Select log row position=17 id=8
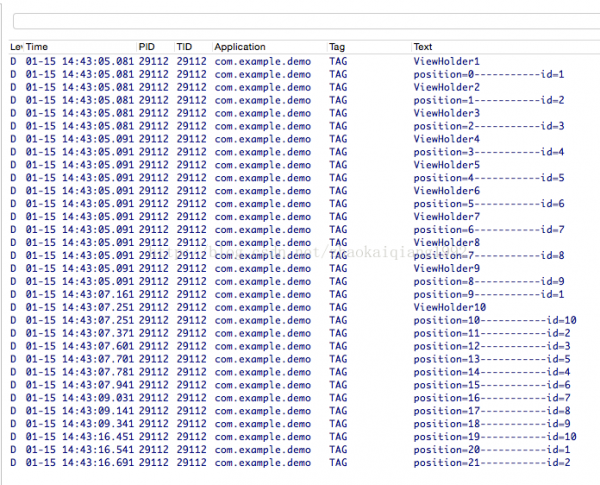The image size is (600, 485). pos(304,411)
